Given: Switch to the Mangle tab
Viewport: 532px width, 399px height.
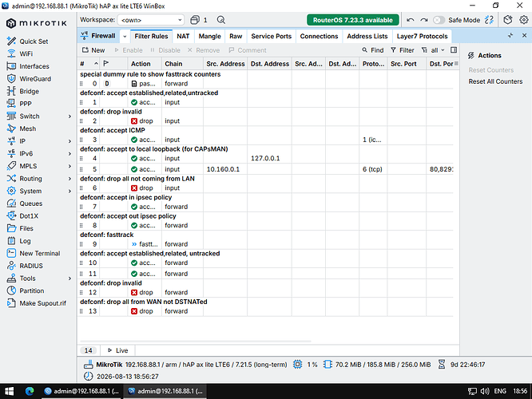Looking at the screenshot, I should 209,36.
